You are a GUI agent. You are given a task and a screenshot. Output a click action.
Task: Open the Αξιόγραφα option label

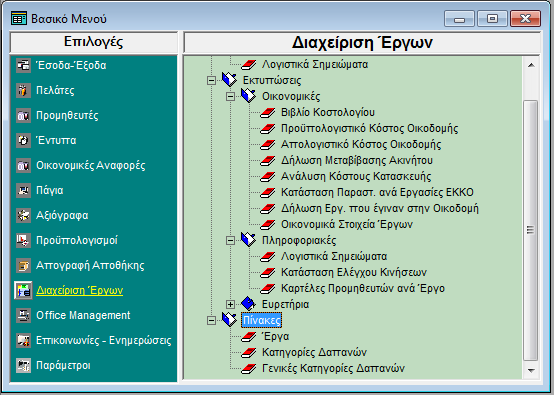62,216
